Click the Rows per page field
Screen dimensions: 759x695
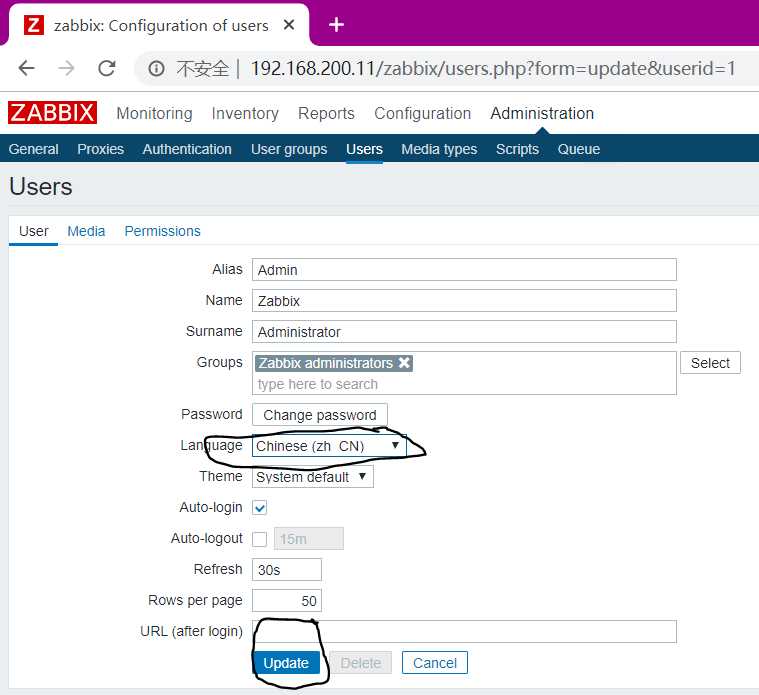(287, 601)
